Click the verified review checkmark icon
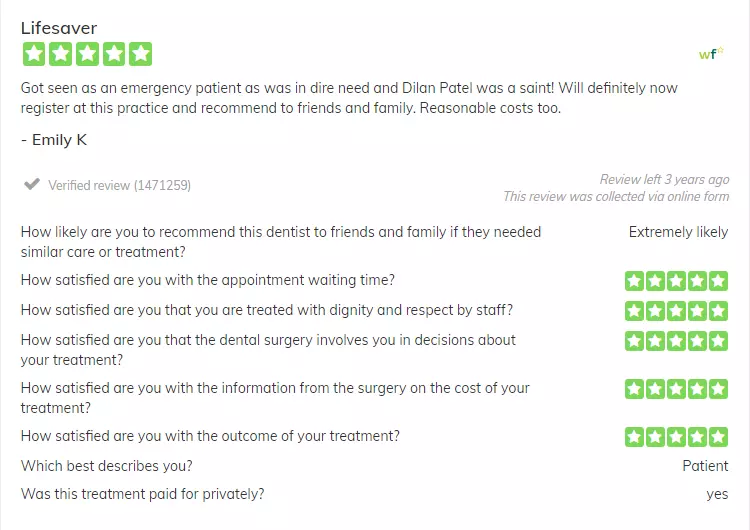This screenshot has height=530, width=750. (x=32, y=184)
